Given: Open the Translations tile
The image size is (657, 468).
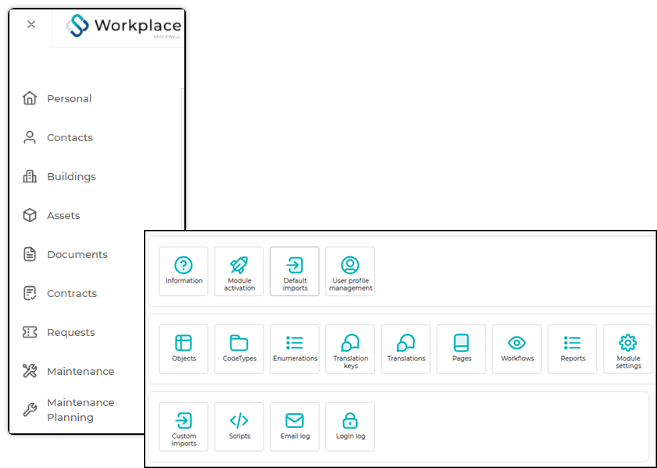Looking at the screenshot, I should [406, 349].
